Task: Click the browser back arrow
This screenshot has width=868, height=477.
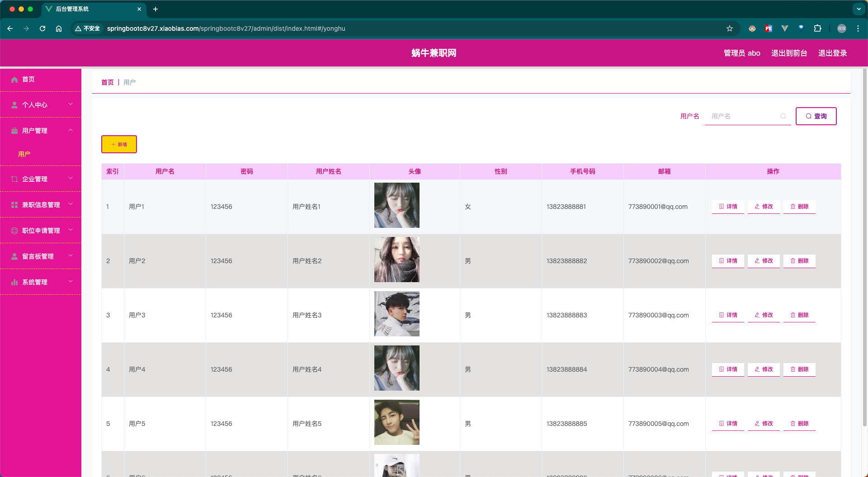Action: coord(10,28)
